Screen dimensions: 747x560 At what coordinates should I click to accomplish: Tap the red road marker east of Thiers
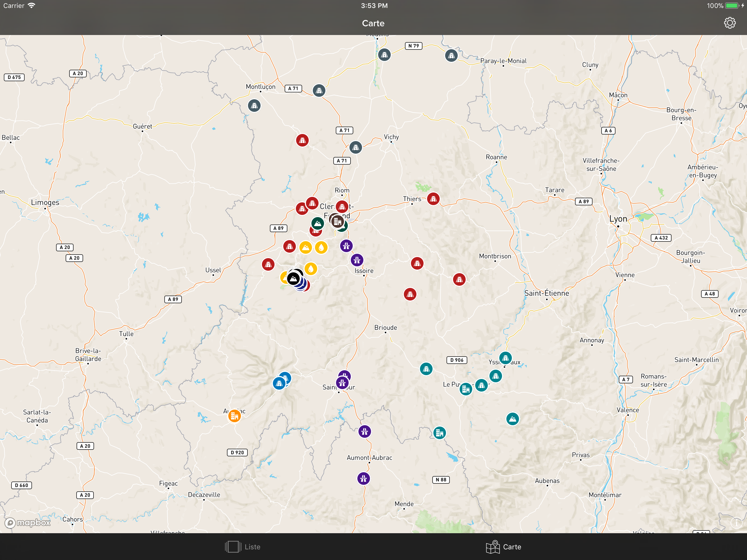pos(433,199)
